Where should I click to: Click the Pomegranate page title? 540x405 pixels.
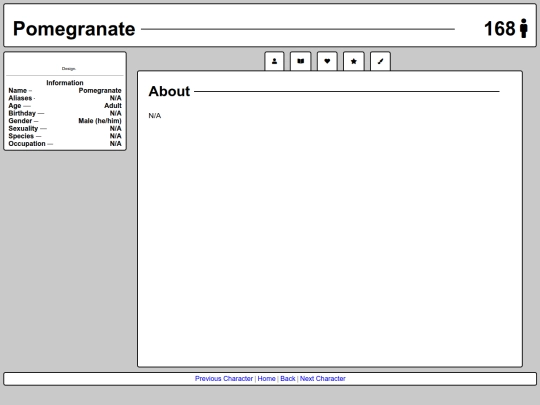point(74,29)
